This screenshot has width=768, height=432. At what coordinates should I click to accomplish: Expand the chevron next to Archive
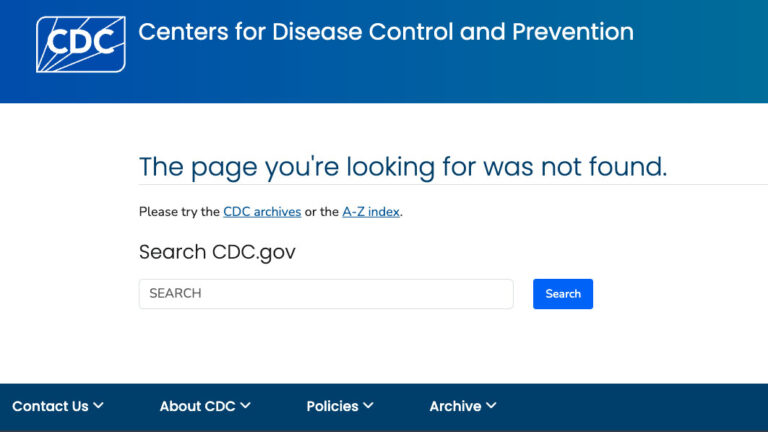[x=491, y=406]
